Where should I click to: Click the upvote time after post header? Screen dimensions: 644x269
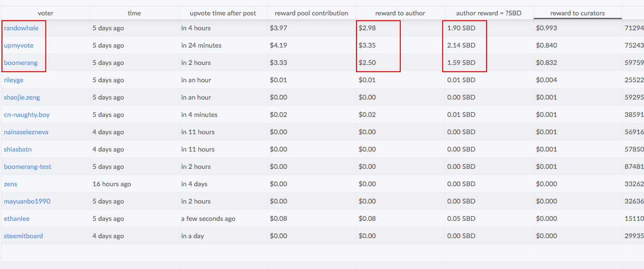click(223, 13)
